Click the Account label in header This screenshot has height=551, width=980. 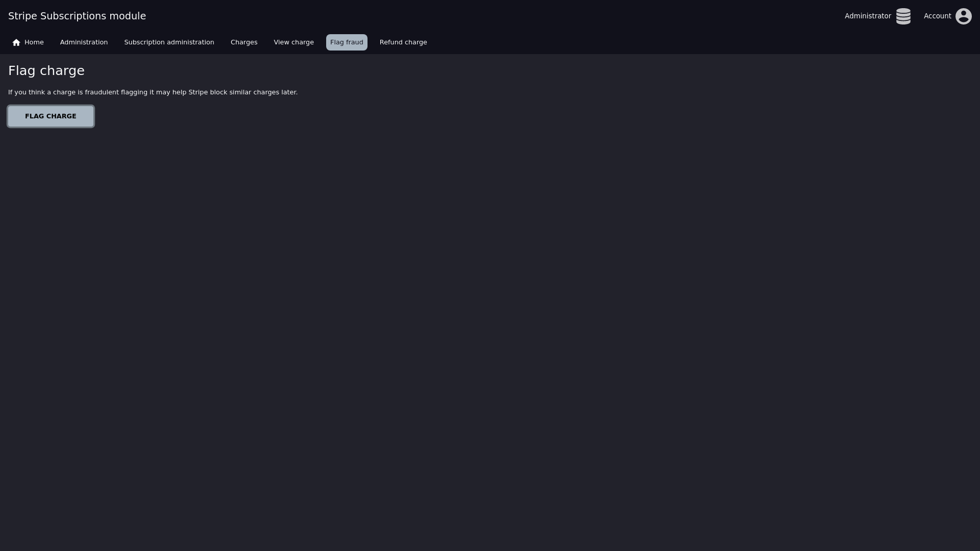coord(937,16)
